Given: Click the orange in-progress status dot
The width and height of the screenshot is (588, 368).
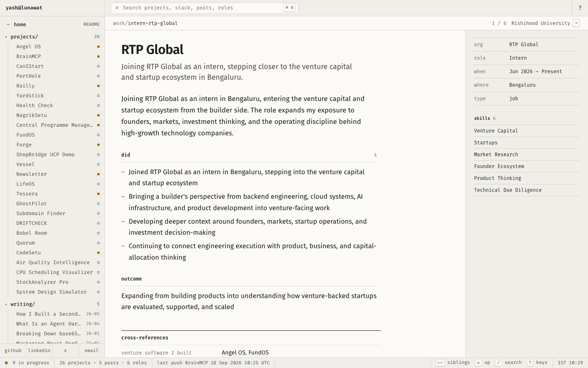Looking at the screenshot, I should [x=6, y=363].
